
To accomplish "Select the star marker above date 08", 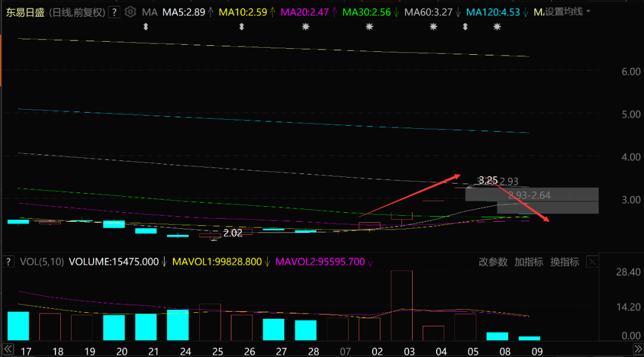I will pyautogui.click(x=497, y=27).
